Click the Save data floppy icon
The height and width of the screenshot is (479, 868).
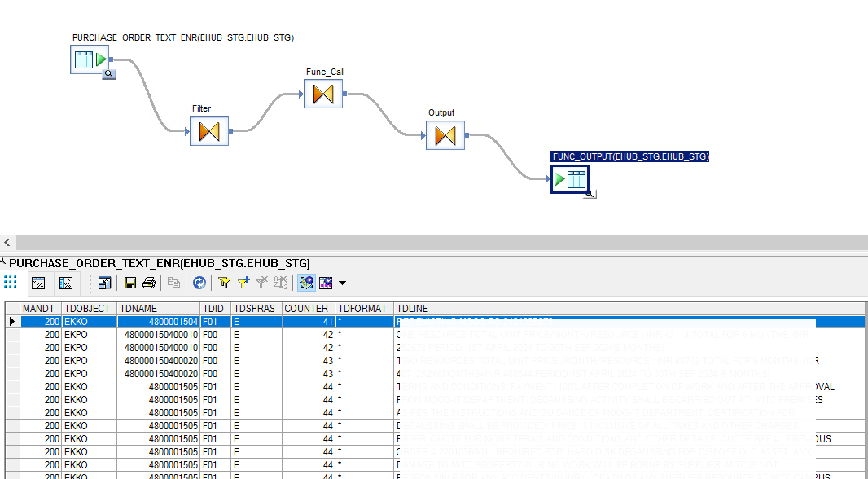click(x=130, y=283)
